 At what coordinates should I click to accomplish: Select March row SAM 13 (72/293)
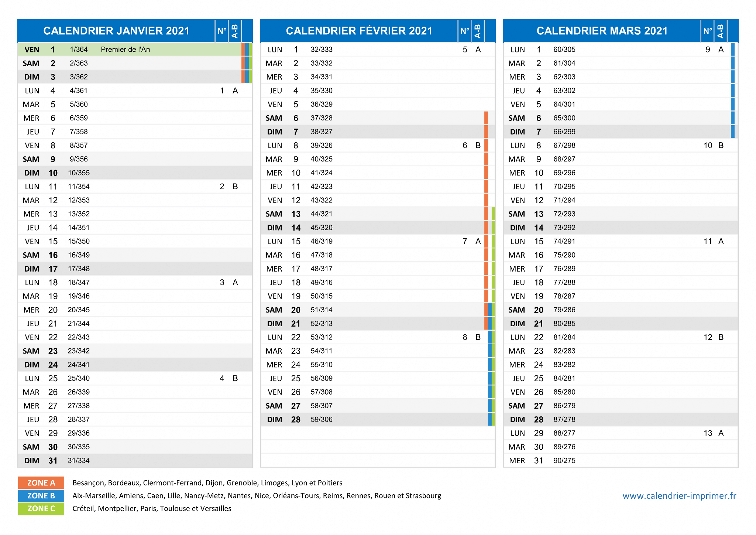pos(621,214)
